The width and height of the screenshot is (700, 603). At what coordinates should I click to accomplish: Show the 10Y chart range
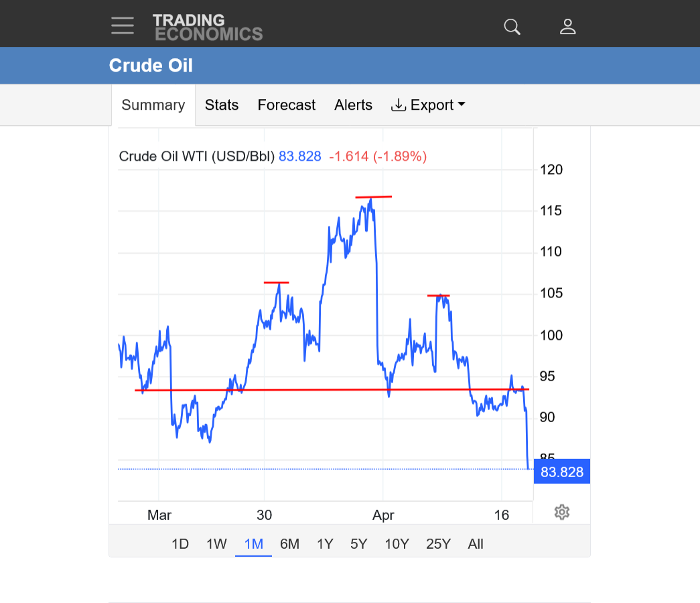tap(397, 544)
